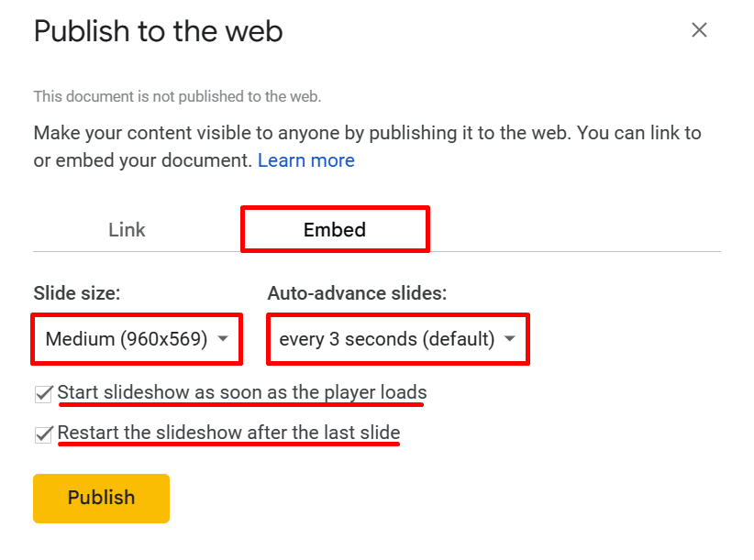Click the arrow beside every 3 seconds

coord(510,339)
